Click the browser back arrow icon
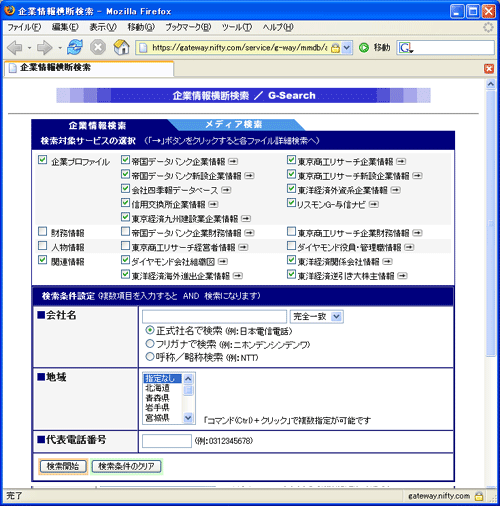The width and height of the screenshot is (500, 506). click(15, 48)
